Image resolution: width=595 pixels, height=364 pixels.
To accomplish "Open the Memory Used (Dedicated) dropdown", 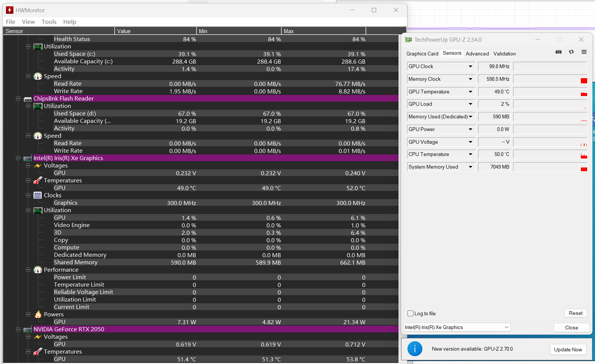I will click(470, 117).
